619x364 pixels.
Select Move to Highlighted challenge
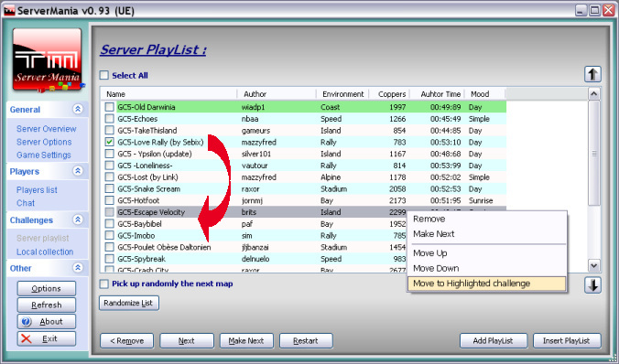(x=487, y=284)
